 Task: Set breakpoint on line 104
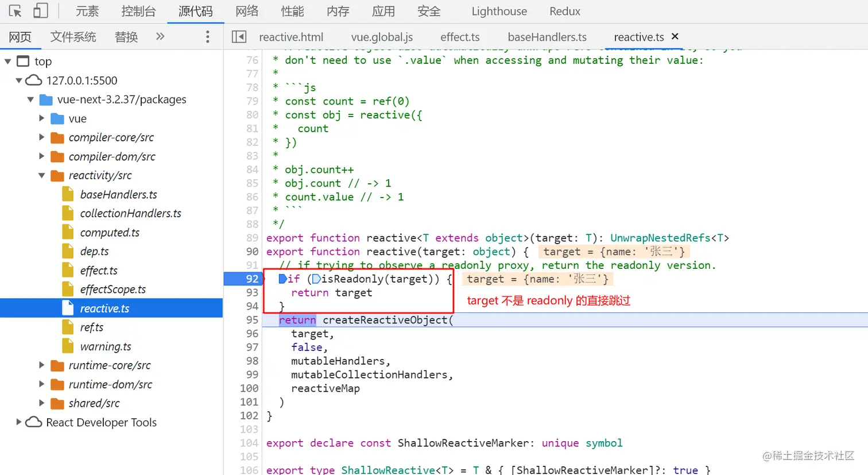pos(249,443)
